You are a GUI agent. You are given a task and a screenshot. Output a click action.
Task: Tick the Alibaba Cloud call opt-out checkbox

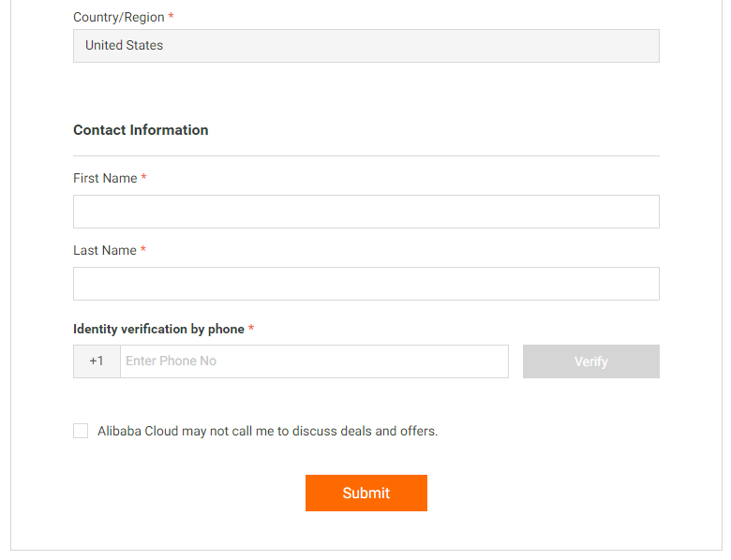[81, 431]
